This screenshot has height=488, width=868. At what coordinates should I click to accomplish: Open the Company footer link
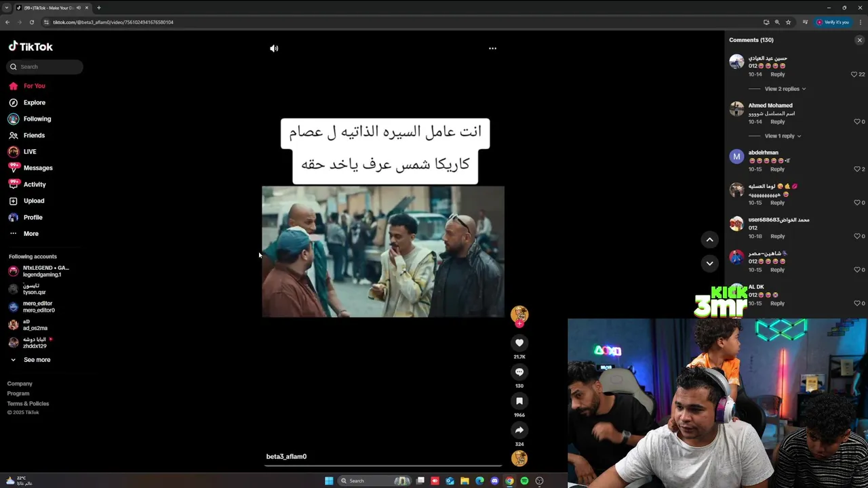[20, 384]
